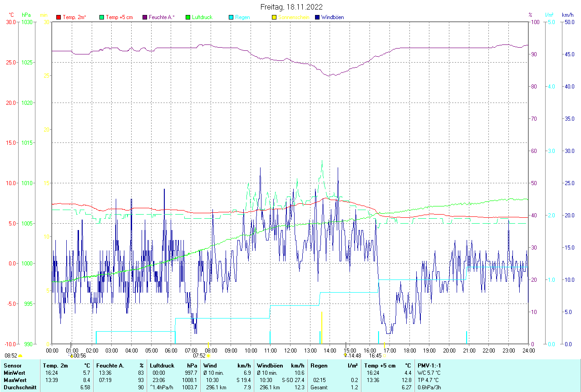Click the Luftdruck column header in table
The height and width of the screenshot is (392, 581).
coord(162,366)
